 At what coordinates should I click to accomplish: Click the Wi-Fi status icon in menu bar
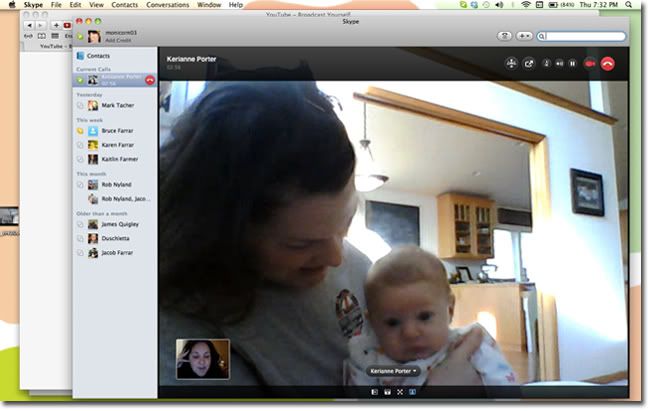526,5
